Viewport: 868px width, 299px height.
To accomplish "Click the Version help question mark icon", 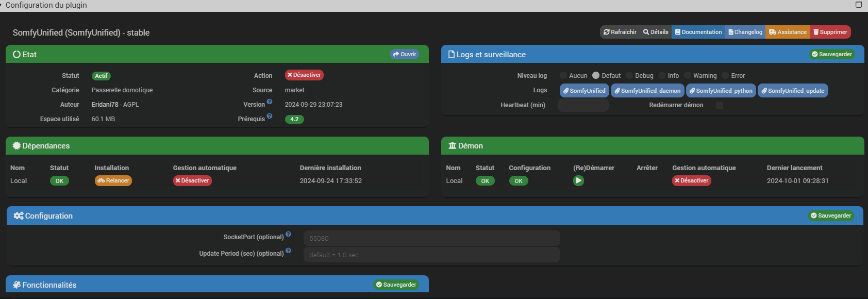I will 270,102.
